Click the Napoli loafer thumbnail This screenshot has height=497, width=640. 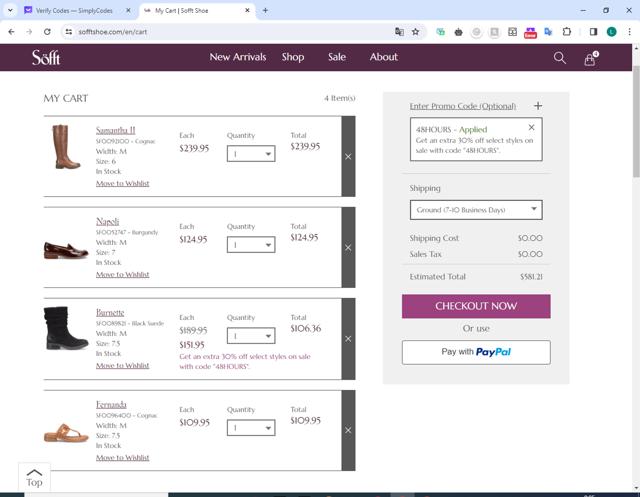pyautogui.click(x=66, y=250)
